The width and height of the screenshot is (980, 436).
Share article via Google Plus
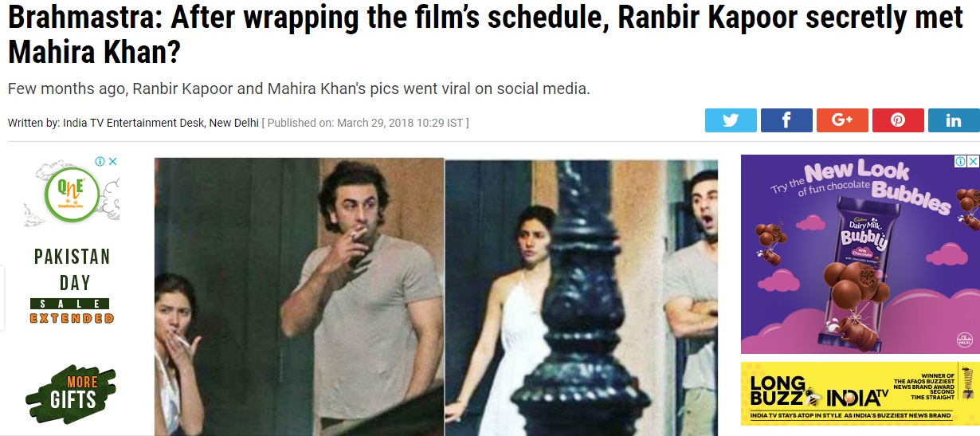(842, 120)
